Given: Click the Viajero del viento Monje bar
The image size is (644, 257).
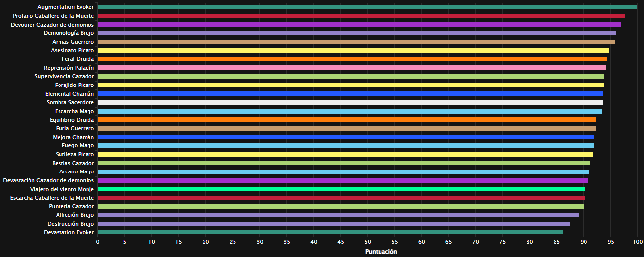Looking at the screenshot, I should 341,189.
